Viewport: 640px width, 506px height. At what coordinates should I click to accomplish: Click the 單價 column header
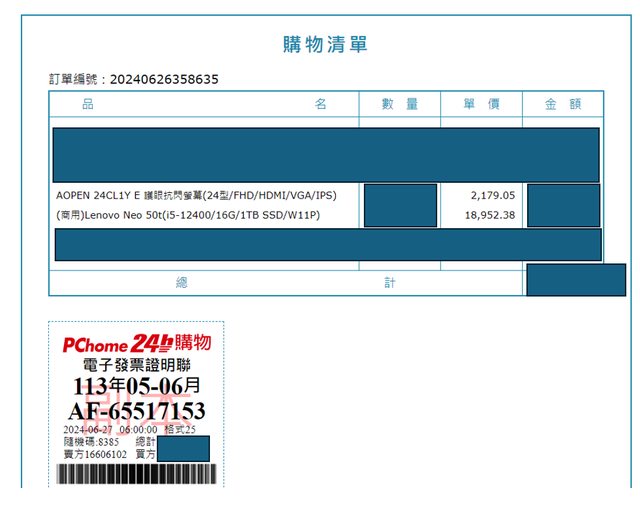481,104
